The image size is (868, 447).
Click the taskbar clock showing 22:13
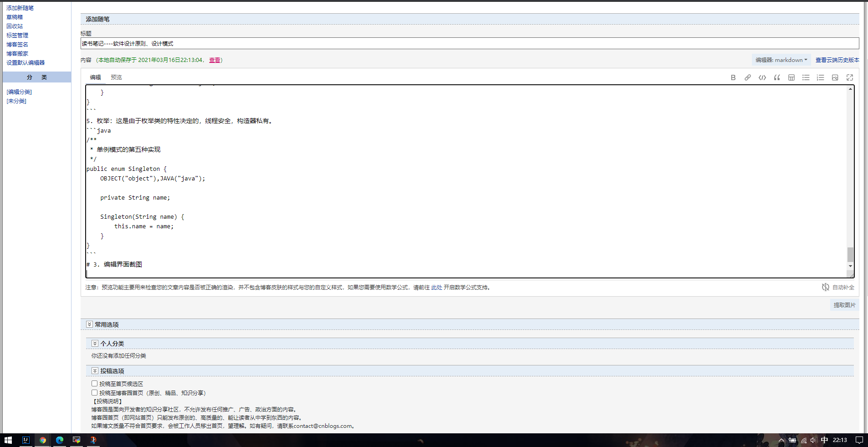pyautogui.click(x=840, y=440)
